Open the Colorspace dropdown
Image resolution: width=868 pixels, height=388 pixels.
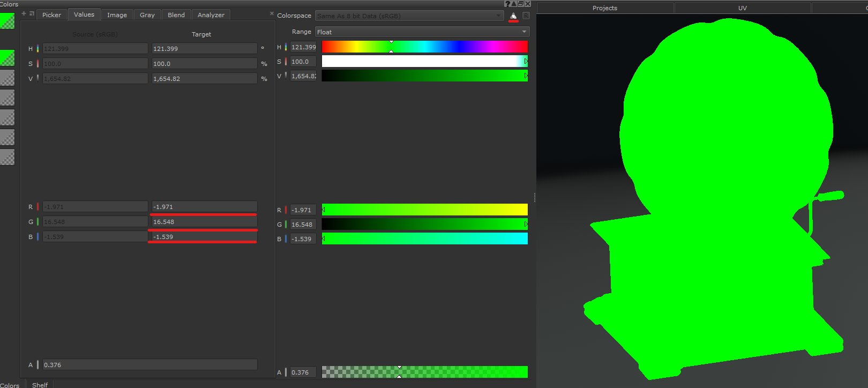pyautogui.click(x=409, y=16)
